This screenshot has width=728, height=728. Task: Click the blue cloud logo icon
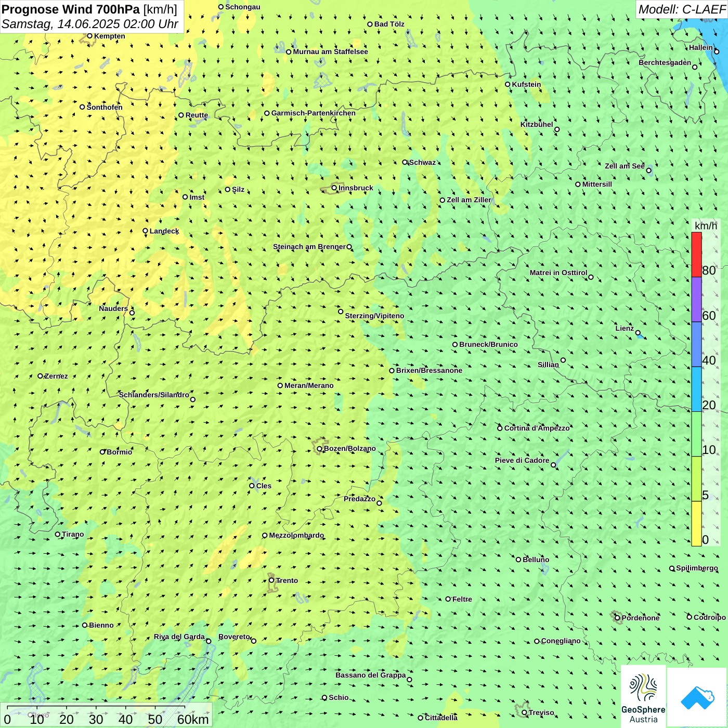697,698
